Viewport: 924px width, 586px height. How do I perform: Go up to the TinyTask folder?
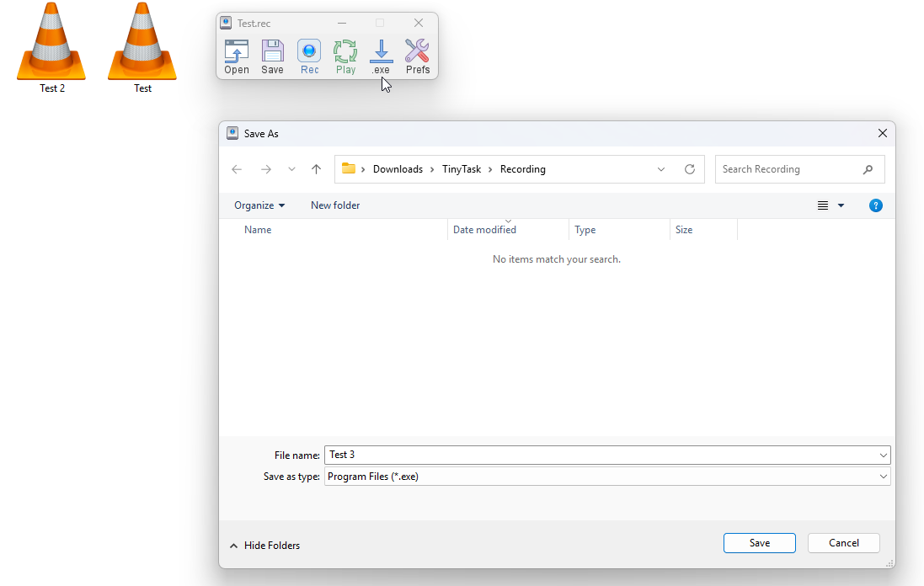[x=317, y=169]
